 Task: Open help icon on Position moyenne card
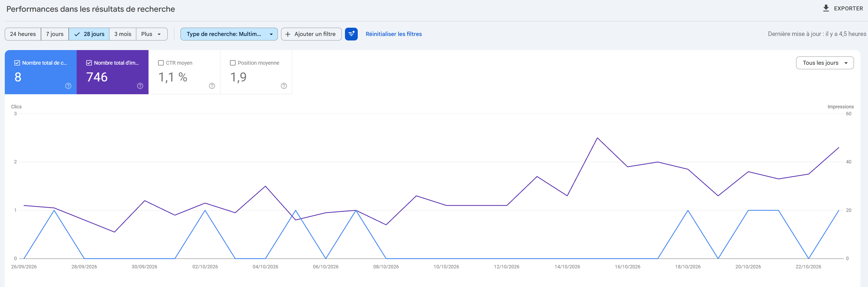[x=284, y=86]
